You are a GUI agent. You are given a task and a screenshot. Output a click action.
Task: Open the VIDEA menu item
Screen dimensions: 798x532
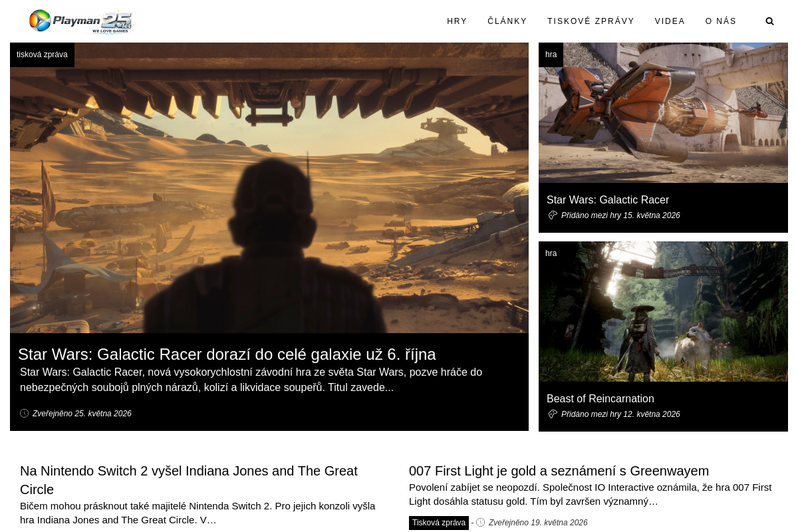point(670,21)
